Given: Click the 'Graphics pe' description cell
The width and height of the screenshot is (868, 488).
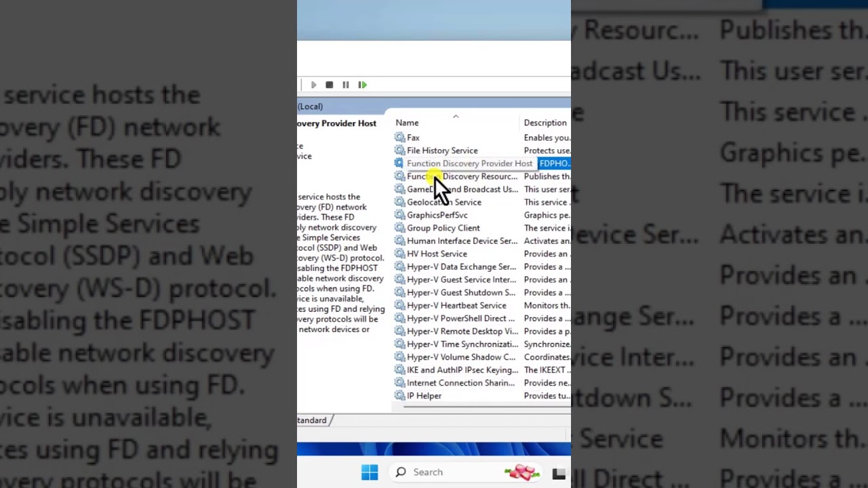Looking at the screenshot, I should click(547, 215).
